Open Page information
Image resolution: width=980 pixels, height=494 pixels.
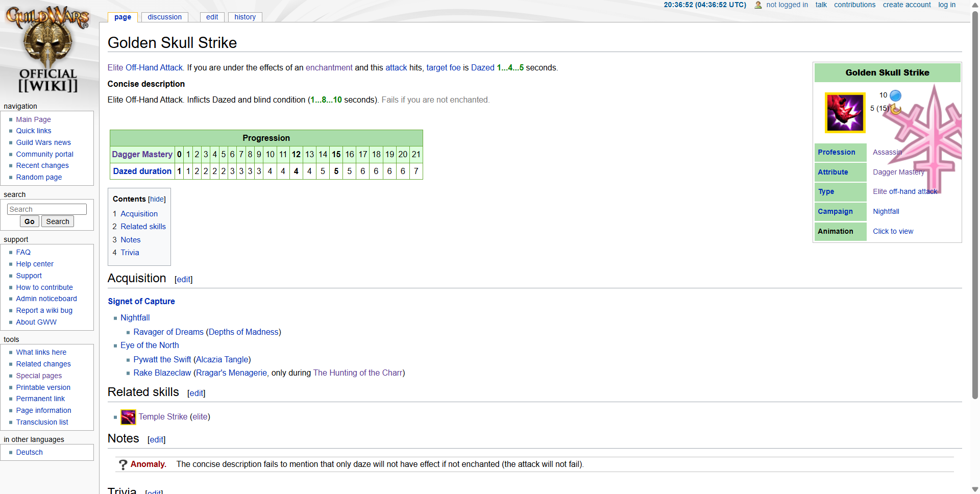click(43, 410)
